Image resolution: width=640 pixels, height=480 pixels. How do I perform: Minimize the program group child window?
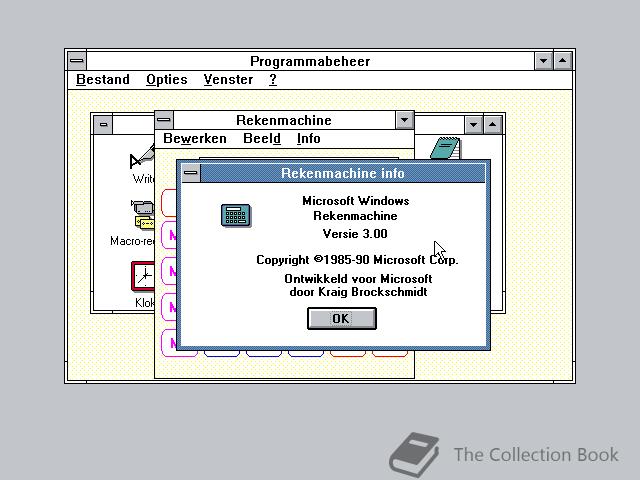tap(473, 124)
